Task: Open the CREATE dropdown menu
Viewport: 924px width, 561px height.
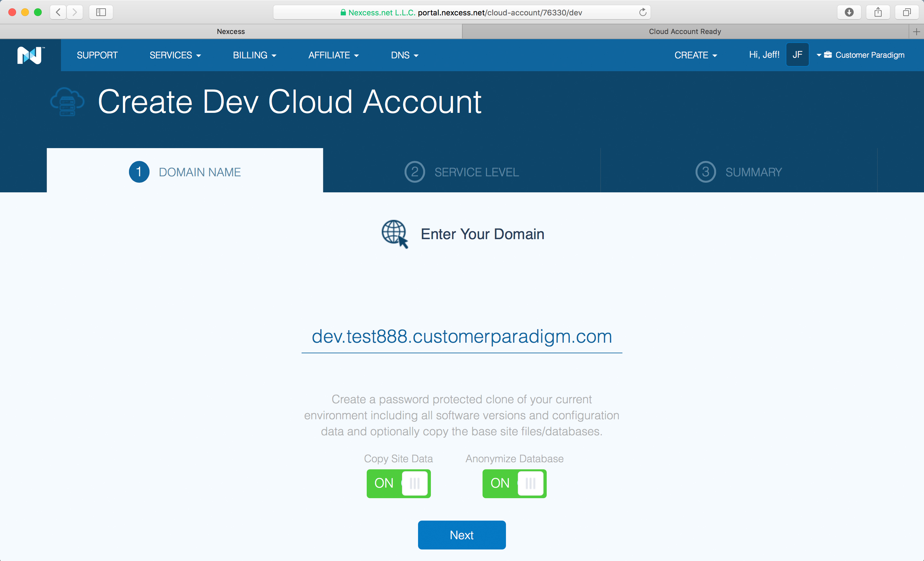Action: coord(696,55)
